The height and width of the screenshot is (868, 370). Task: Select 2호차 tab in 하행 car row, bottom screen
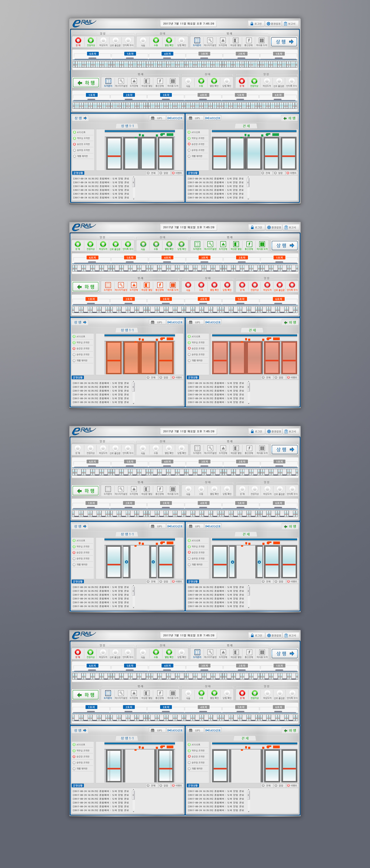129,707
